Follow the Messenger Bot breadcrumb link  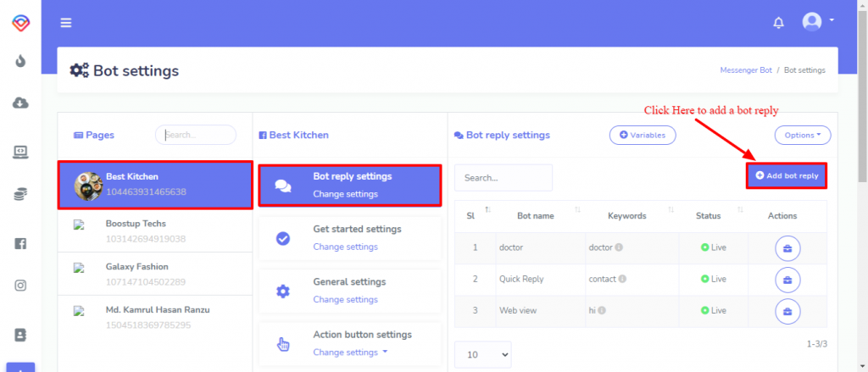[746, 70]
